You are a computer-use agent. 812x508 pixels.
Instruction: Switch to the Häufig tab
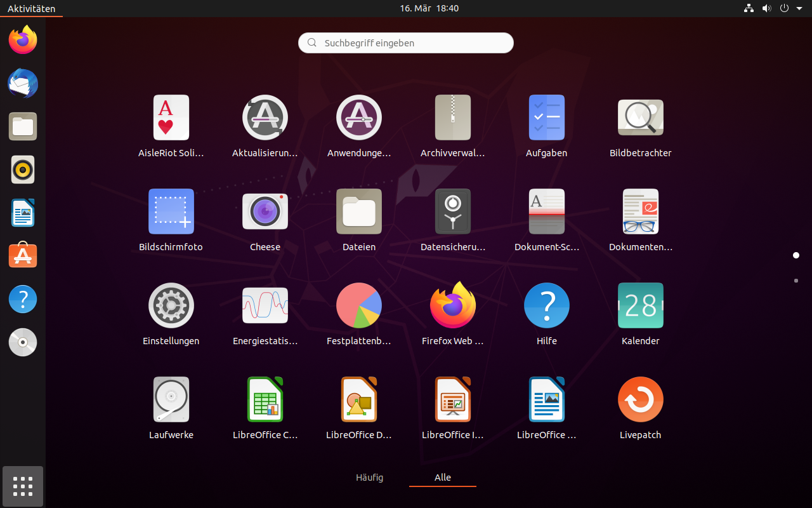(369, 478)
